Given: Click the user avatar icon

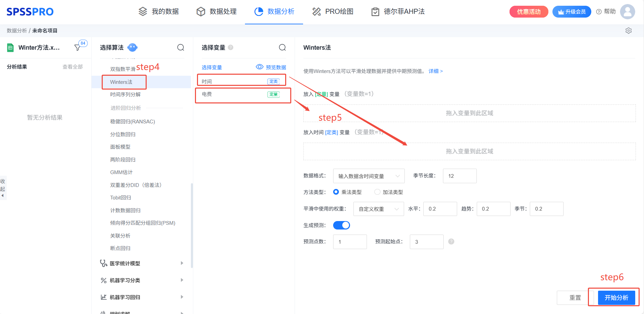Looking at the screenshot, I should 627,11.
